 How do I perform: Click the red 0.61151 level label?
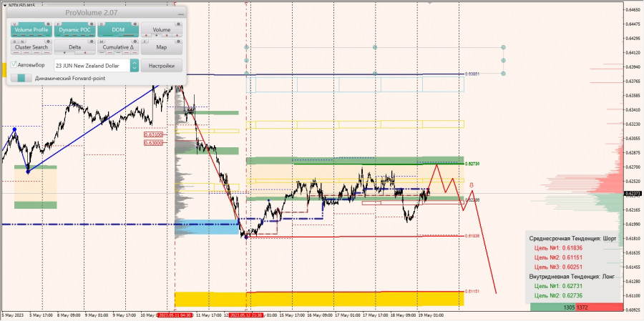click(x=472, y=291)
